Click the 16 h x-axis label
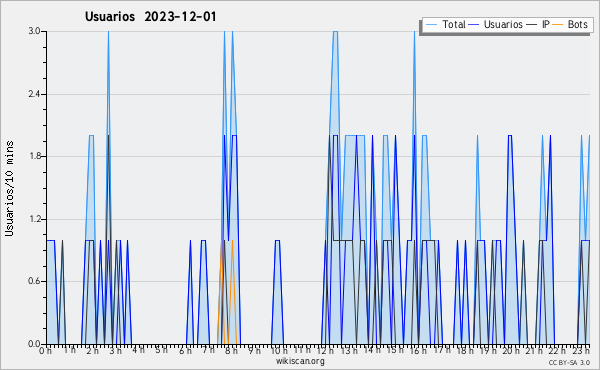 point(419,351)
